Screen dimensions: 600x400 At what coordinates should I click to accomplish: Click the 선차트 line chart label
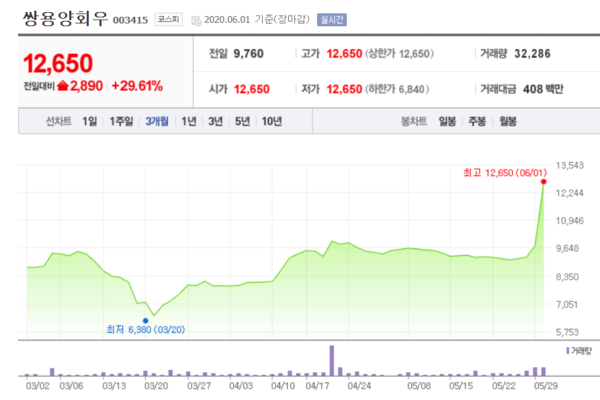tap(59, 121)
